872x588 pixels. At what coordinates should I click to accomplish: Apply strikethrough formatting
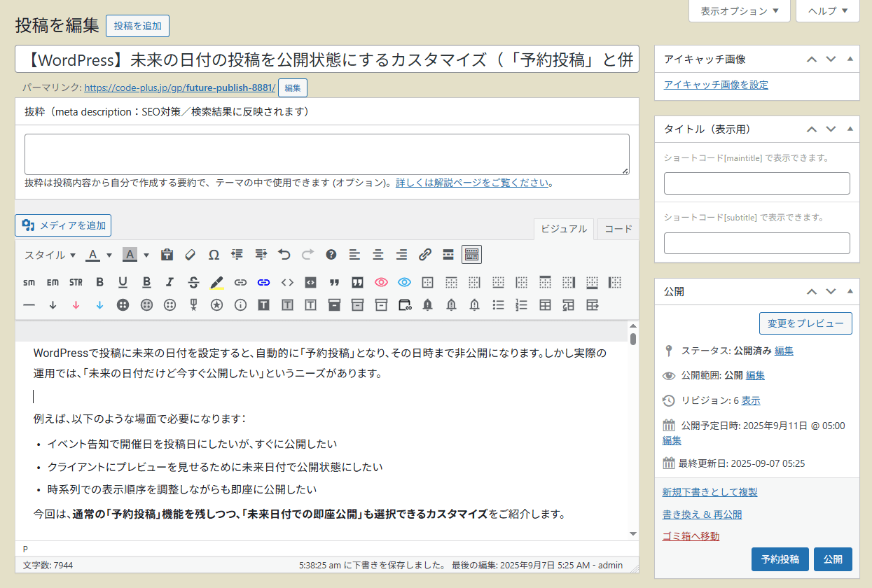[193, 283]
